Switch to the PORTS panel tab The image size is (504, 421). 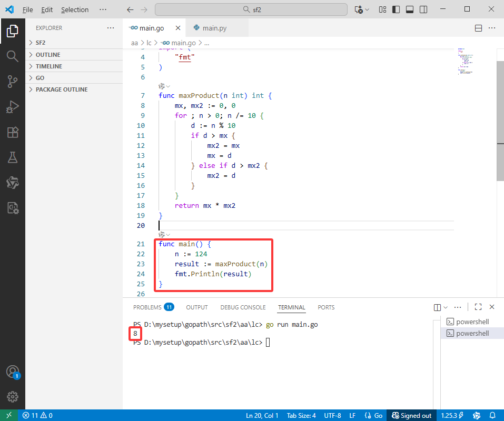pos(326,307)
